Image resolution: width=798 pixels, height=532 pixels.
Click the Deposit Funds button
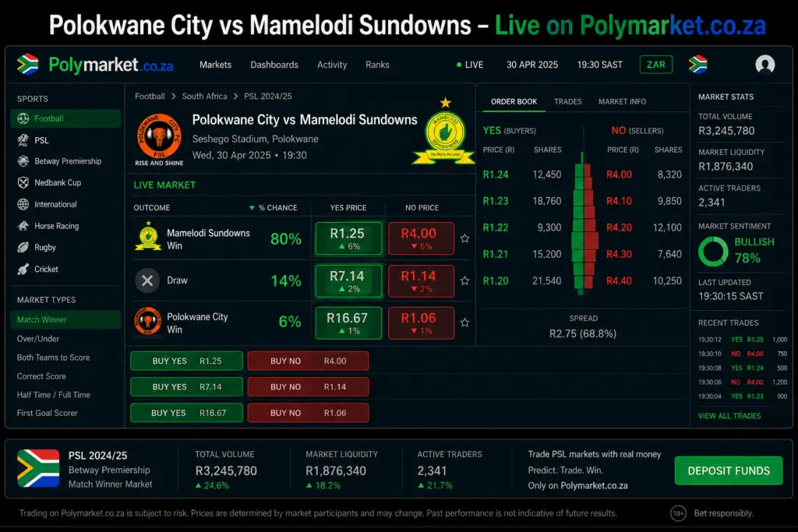coord(729,470)
